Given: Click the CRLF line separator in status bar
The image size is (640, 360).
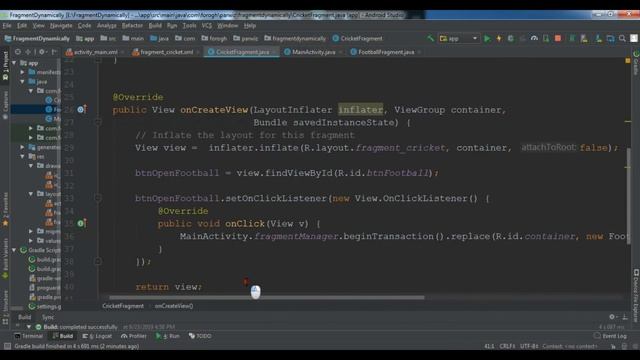Looking at the screenshot, I should tap(507, 346).
